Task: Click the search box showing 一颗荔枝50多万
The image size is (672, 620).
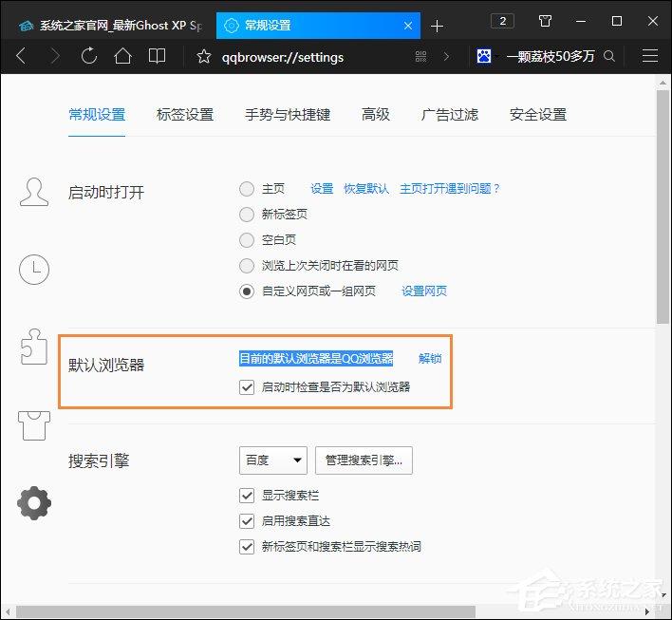Action: [x=551, y=56]
